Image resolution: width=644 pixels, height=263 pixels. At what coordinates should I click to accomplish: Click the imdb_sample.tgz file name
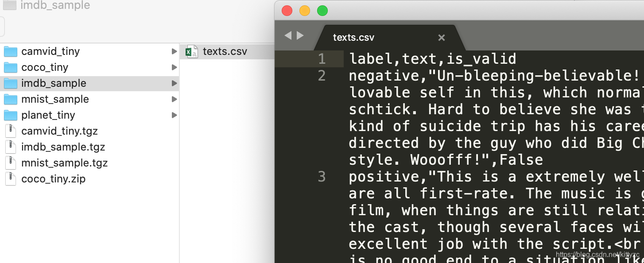[x=63, y=147]
